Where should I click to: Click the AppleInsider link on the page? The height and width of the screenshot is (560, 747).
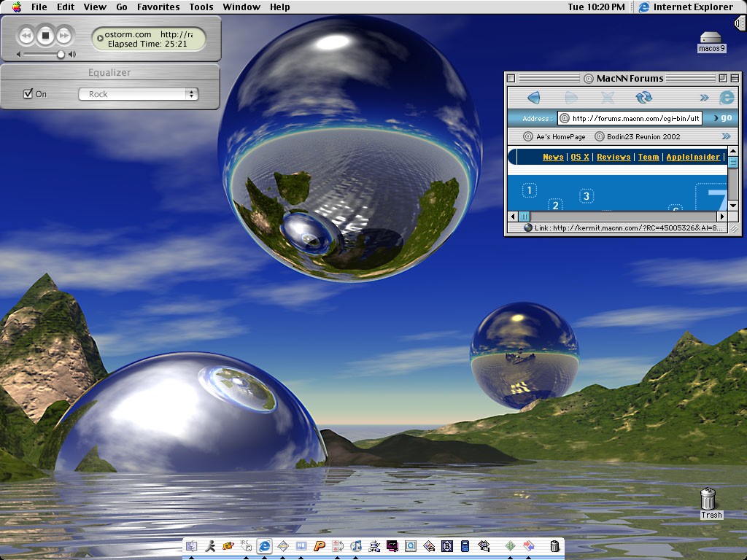[x=692, y=157]
